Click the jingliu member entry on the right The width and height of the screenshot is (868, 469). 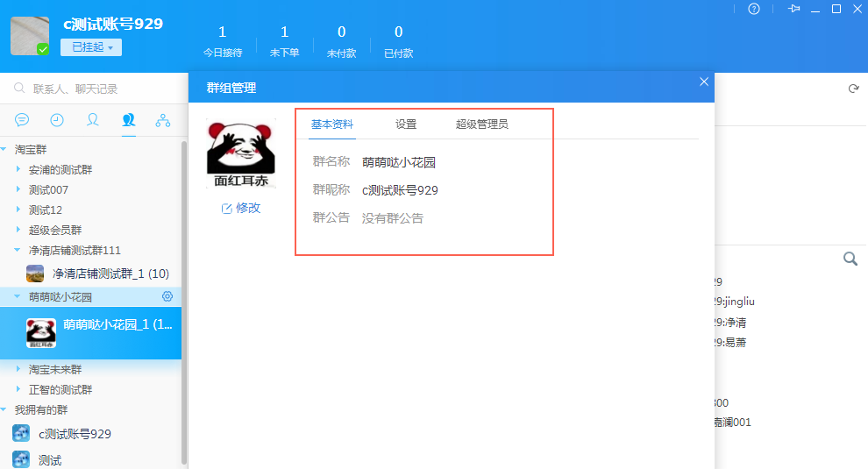click(x=735, y=302)
